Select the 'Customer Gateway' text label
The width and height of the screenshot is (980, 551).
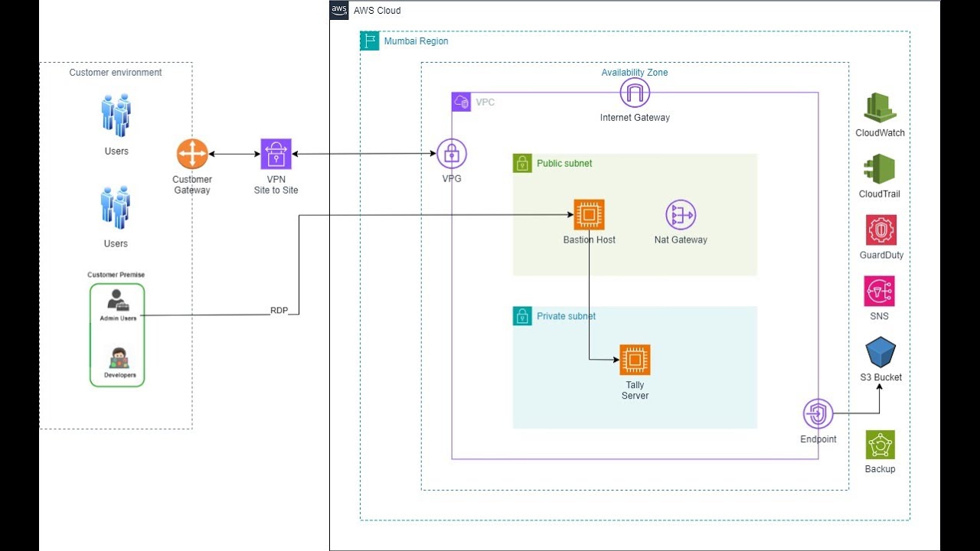pos(192,184)
